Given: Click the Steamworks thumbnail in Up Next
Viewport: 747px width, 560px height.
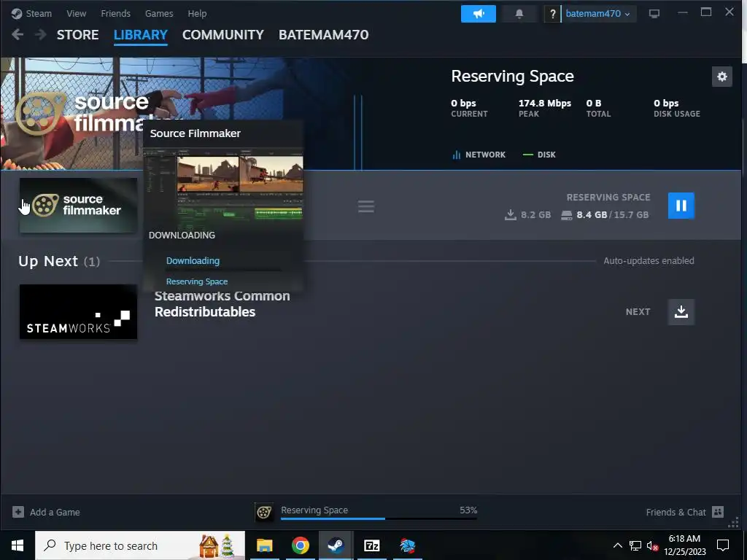Looking at the screenshot, I should click(x=78, y=312).
